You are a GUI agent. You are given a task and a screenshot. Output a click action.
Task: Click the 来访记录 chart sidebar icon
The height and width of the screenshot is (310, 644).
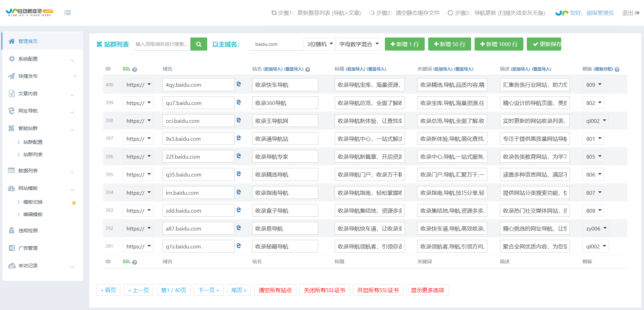[11, 265]
